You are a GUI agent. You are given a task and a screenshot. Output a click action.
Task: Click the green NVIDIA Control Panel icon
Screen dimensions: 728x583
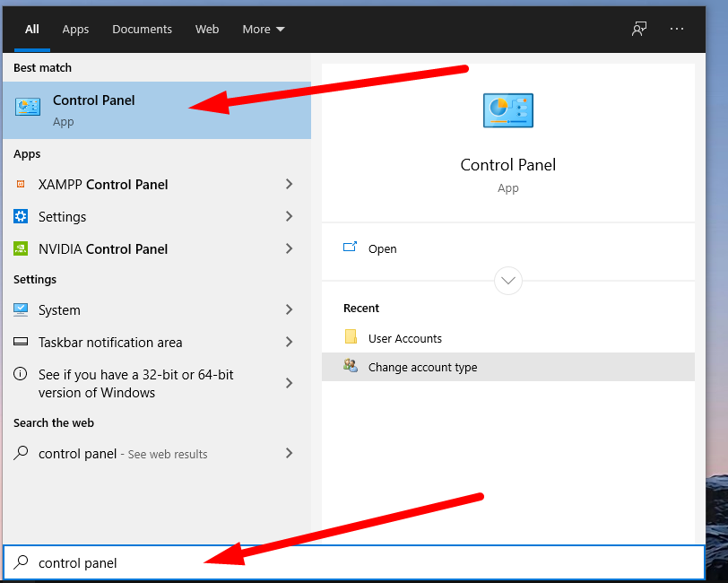pyautogui.click(x=21, y=248)
